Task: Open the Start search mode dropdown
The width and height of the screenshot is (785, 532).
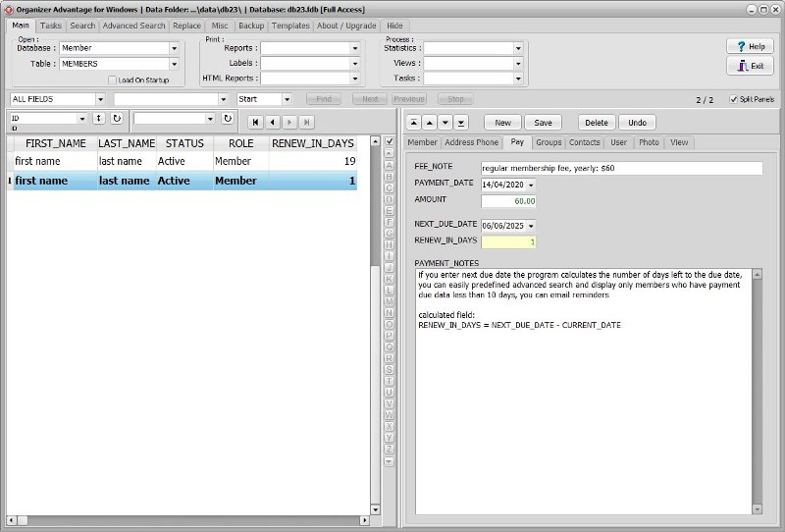Action: pyautogui.click(x=287, y=99)
